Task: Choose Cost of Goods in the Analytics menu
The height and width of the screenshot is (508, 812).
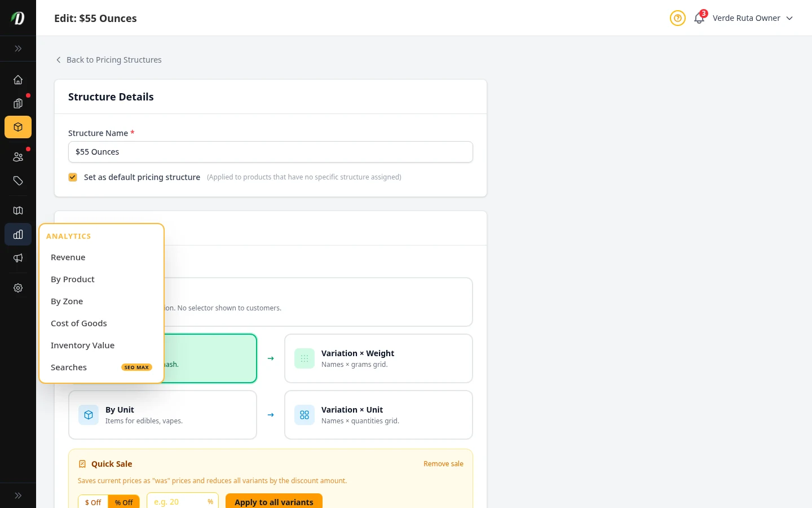Action: coord(79,323)
